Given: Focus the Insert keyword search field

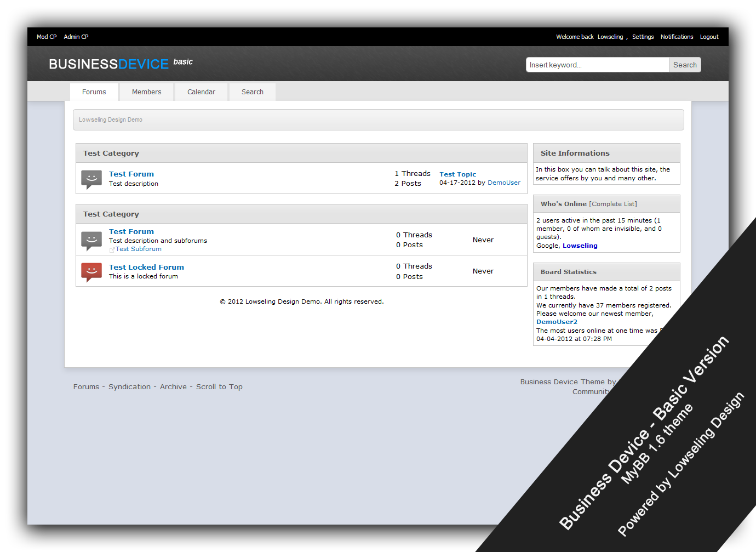Looking at the screenshot, I should (x=597, y=65).
